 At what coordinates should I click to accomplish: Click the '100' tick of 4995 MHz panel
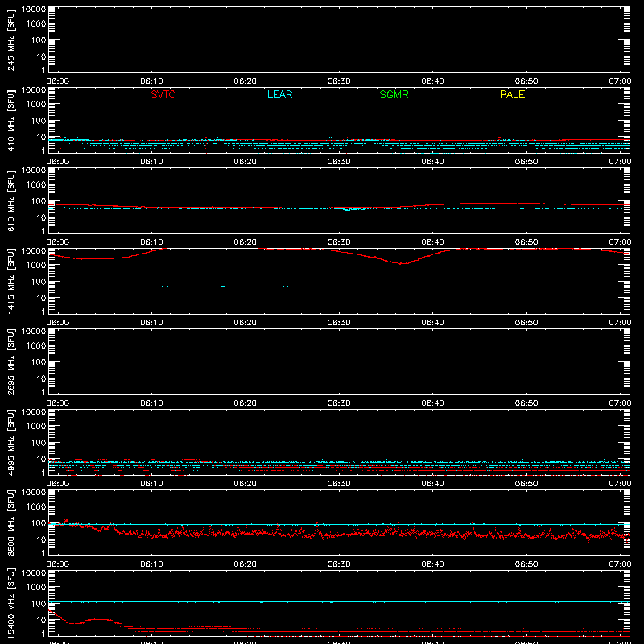coord(39,443)
